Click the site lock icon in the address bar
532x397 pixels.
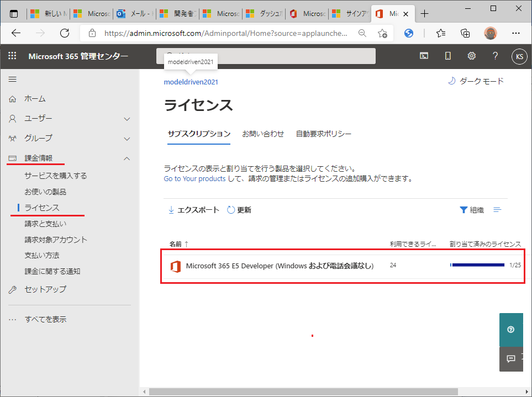(92, 33)
